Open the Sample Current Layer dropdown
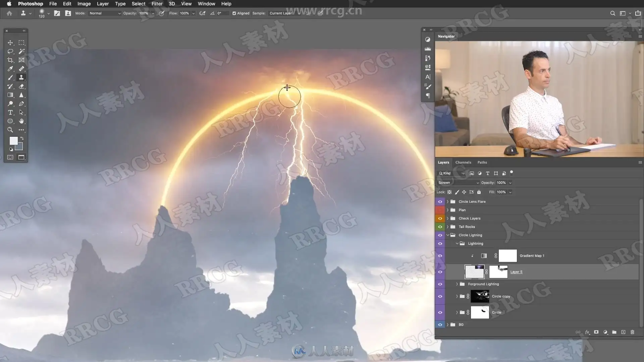 coord(284,13)
